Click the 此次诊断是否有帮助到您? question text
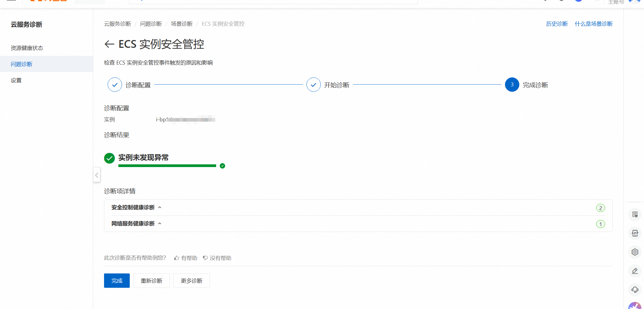 coord(135,258)
